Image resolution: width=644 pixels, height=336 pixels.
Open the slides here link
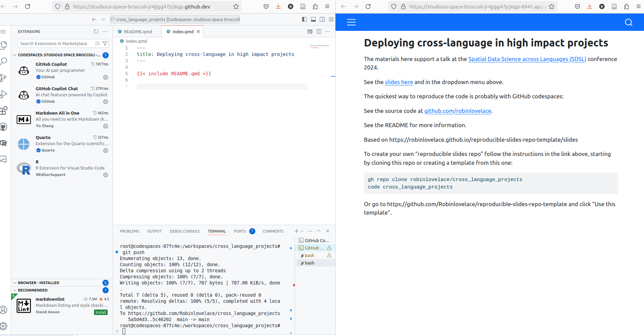click(x=399, y=82)
